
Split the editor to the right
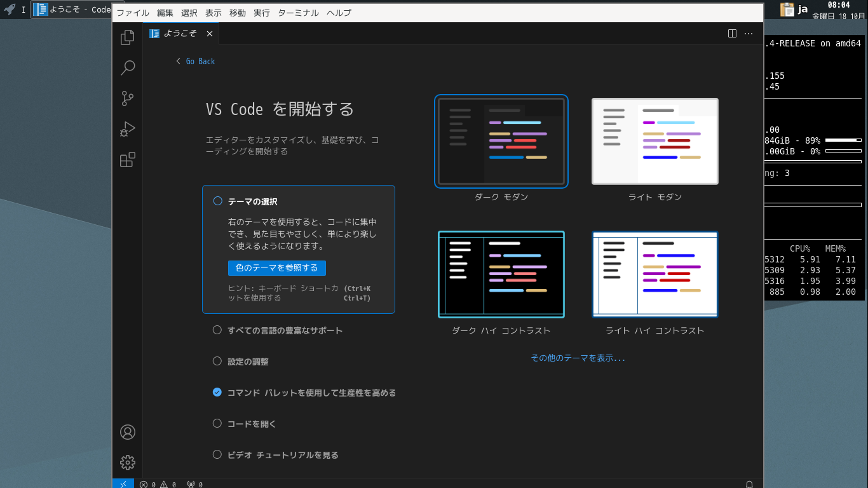tap(732, 34)
